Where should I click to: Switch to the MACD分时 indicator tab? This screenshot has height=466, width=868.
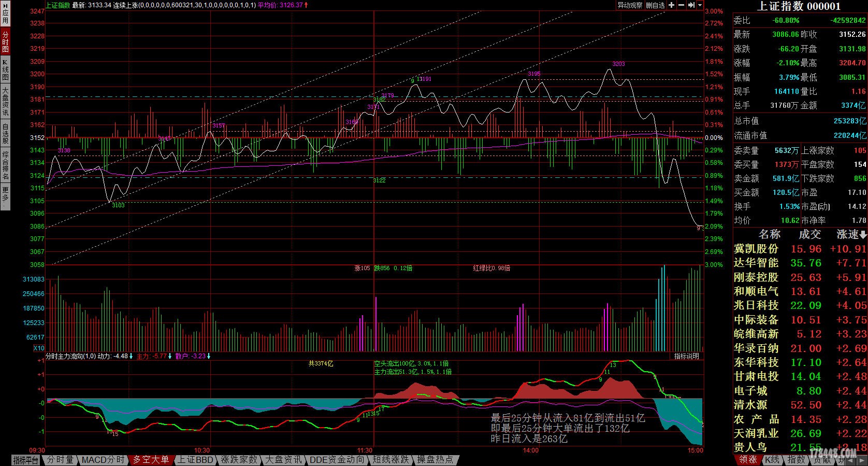pyautogui.click(x=103, y=460)
